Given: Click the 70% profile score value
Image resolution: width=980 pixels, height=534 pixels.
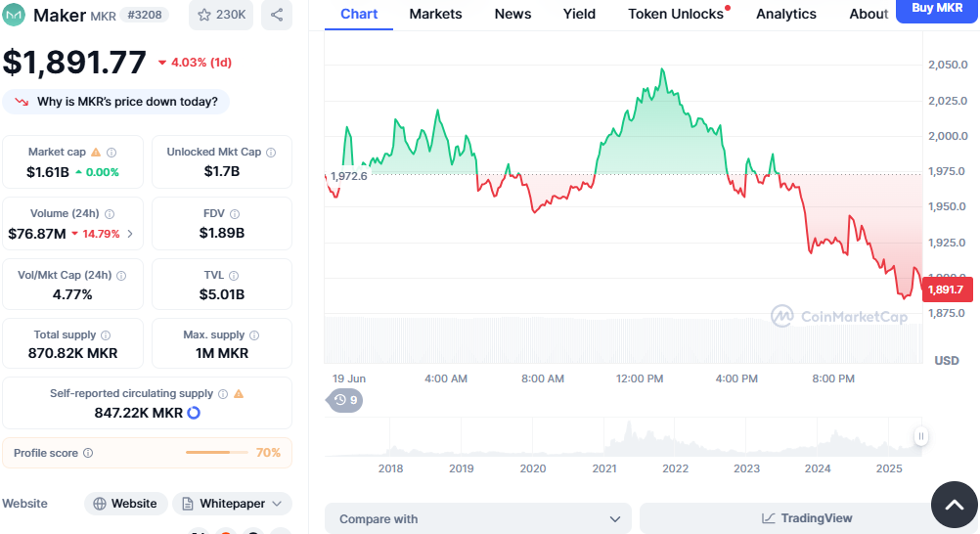Looking at the screenshot, I should 268,453.
